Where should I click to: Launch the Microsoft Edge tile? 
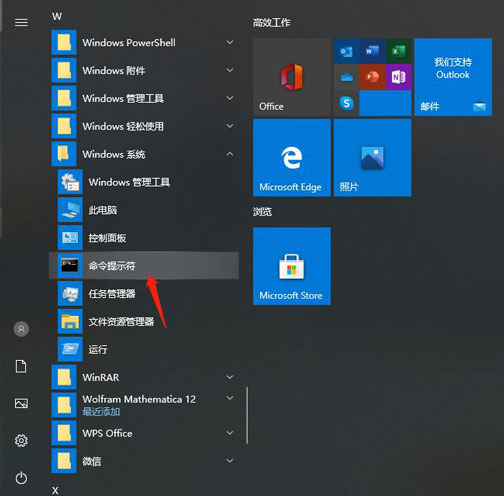(x=292, y=158)
